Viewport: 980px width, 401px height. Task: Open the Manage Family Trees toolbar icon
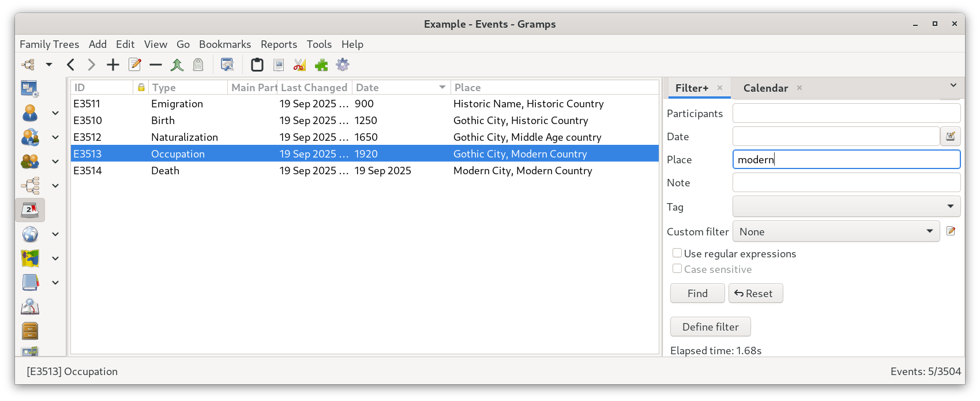click(28, 65)
